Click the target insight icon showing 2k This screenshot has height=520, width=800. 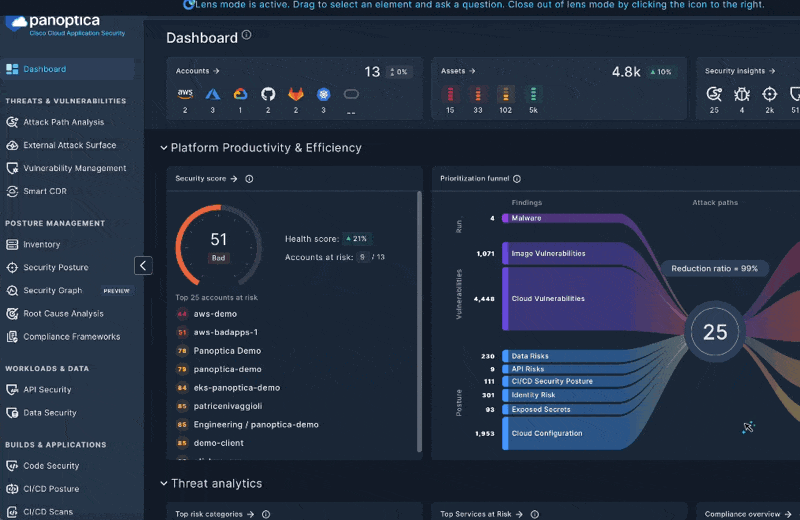tap(769, 94)
